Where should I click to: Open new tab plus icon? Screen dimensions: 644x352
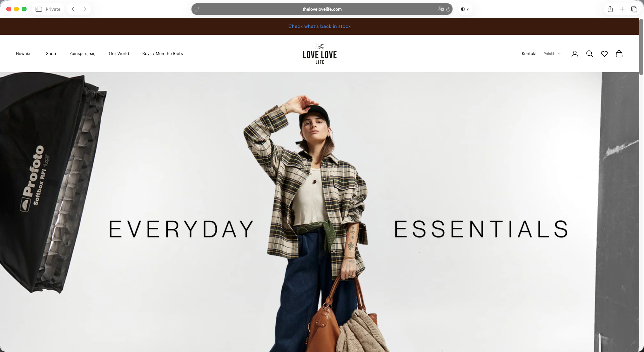(622, 9)
